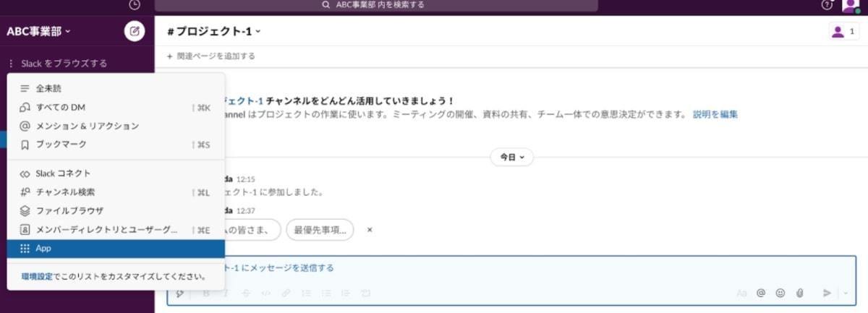Click 関連ページを追加する
This screenshot has width=868, height=313.
pos(210,56)
